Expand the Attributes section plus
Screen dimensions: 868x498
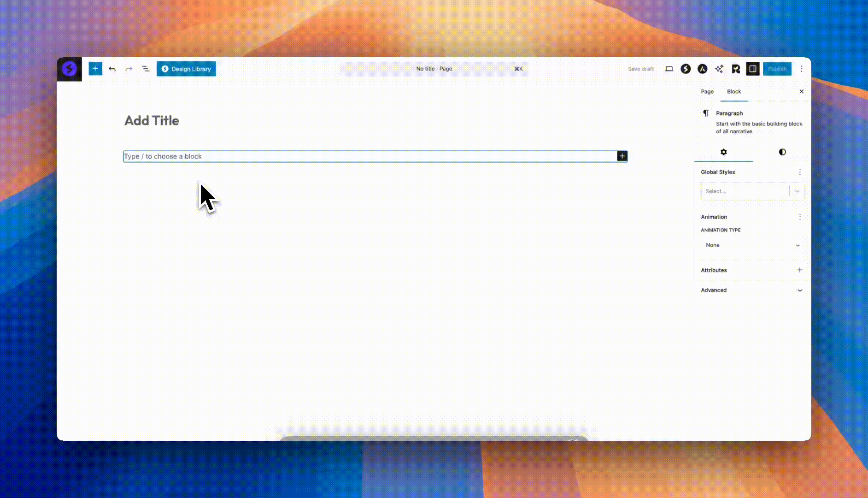pos(799,270)
